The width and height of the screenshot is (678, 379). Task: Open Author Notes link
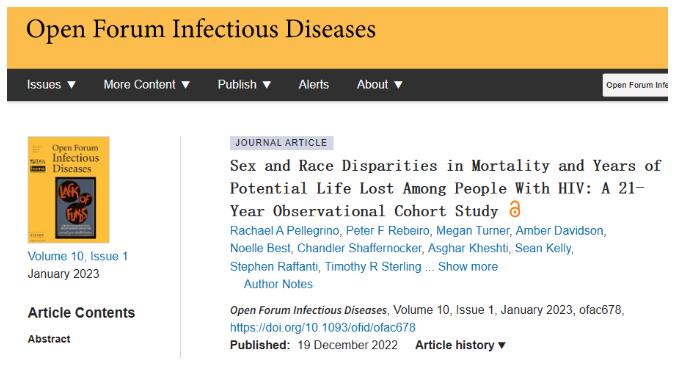(278, 284)
